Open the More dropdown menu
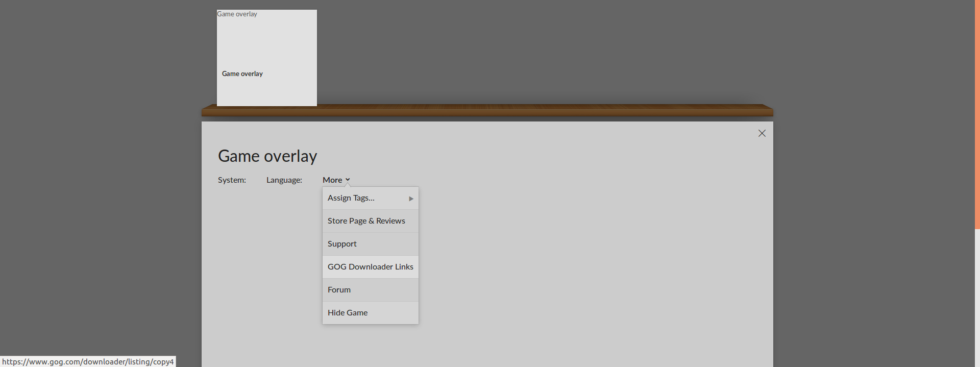 336,180
